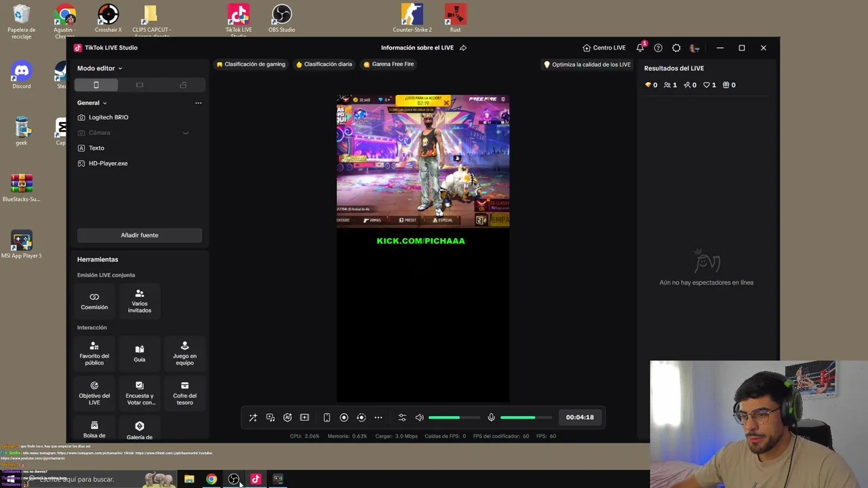Screen dimensions: 868x488
Task: Open the profile avatar menu
Action: (694, 48)
